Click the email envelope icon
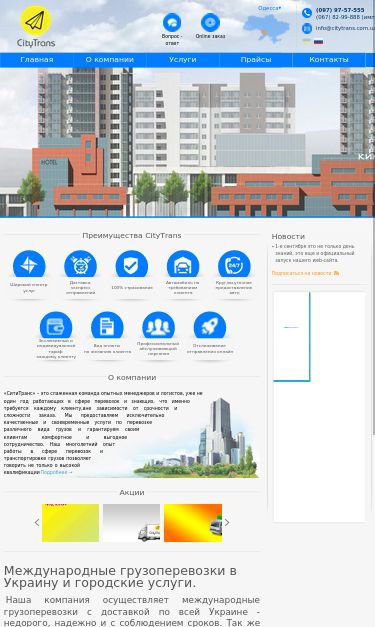This screenshot has height=627, width=375. point(307,28)
